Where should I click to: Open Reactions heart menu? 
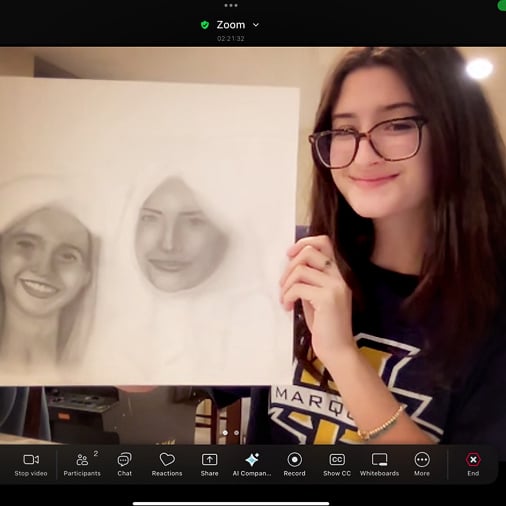point(167,464)
